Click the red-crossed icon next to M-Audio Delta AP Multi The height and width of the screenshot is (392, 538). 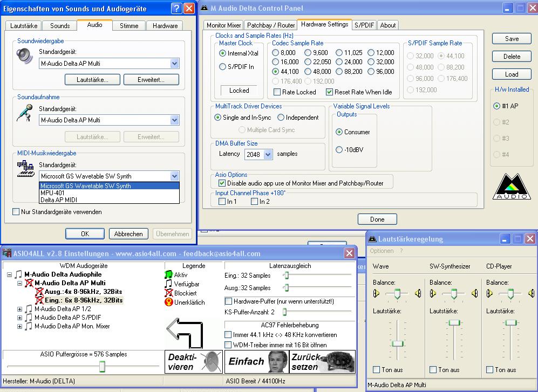pos(29,283)
